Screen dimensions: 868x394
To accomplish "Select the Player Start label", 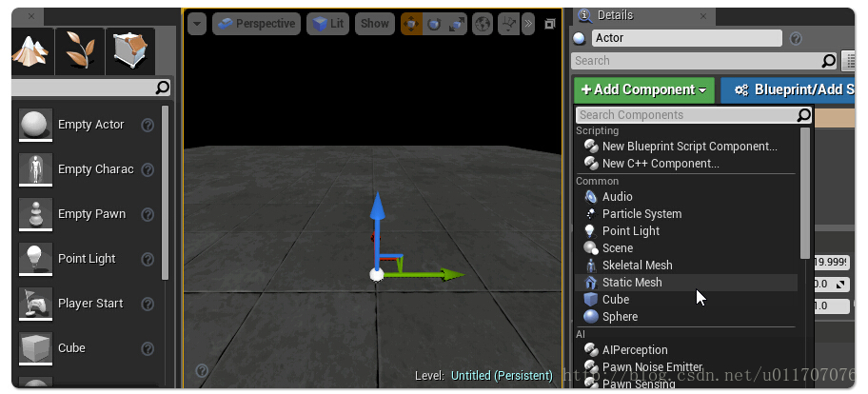I will (x=90, y=304).
